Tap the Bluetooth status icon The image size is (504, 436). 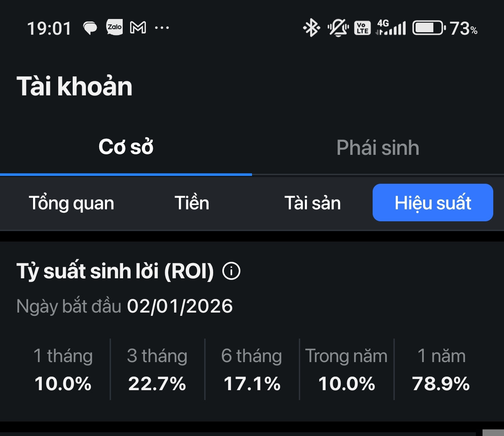coord(311,28)
